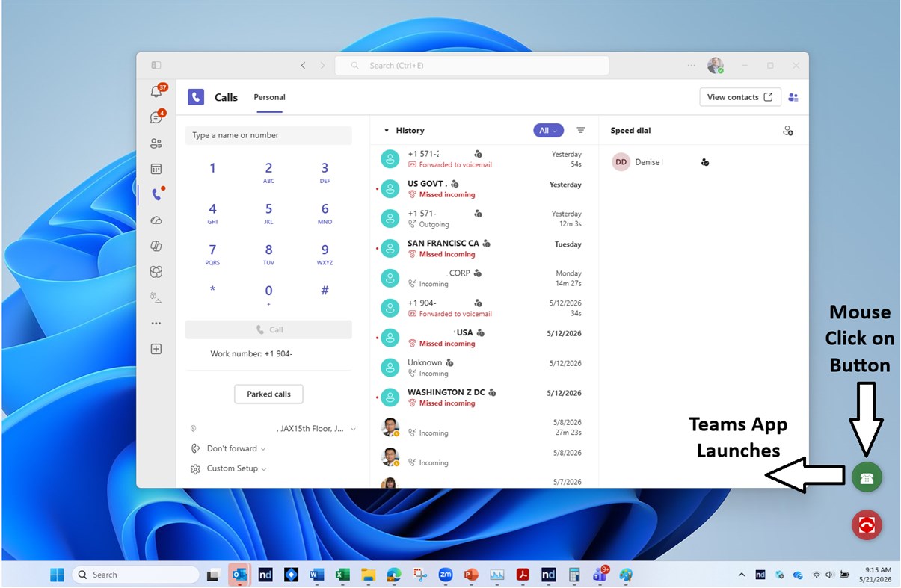This screenshot has width=901, height=588.
Task: Open the Windows Start button
Action: pos(57,575)
